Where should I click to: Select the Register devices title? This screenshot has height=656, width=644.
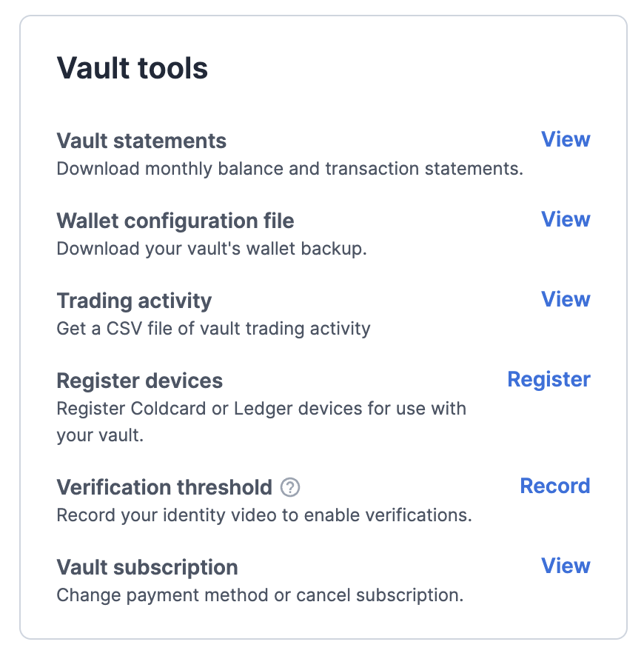140,381
